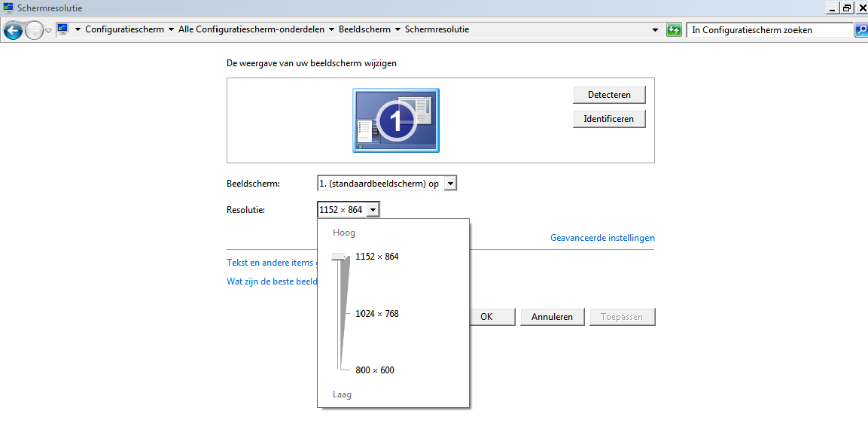
Task: Minimize the Schermresolutie window
Action: pos(833,8)
